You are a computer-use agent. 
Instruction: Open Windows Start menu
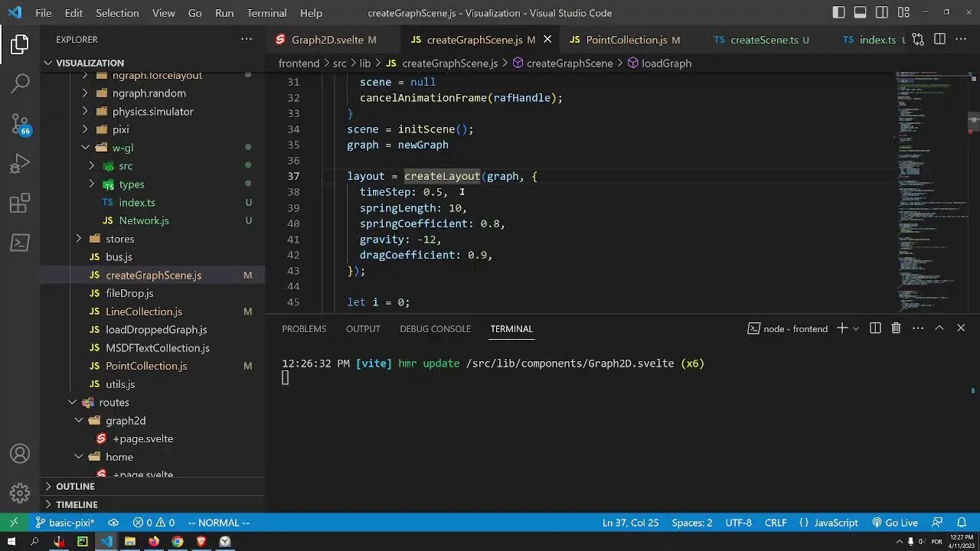coord(11,541)
